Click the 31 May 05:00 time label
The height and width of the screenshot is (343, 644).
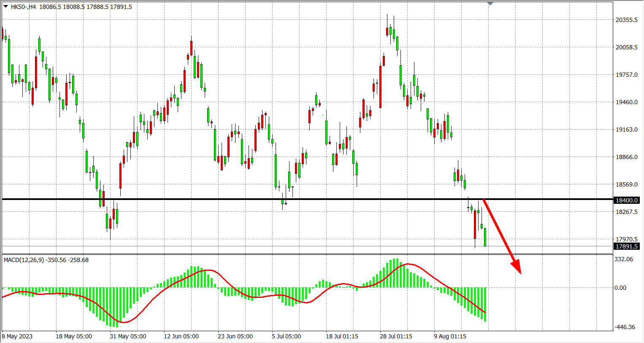point(128,336)
